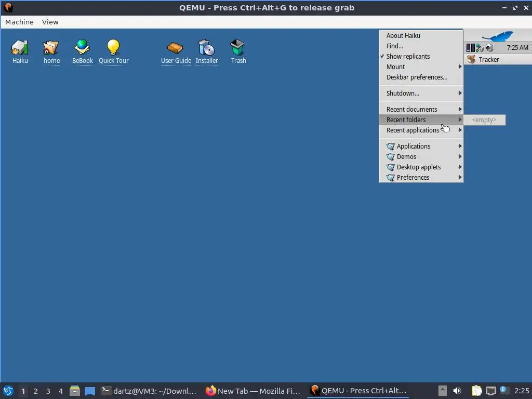
Task: Open the host file manager taskbar icon
Action: [75, 391]
